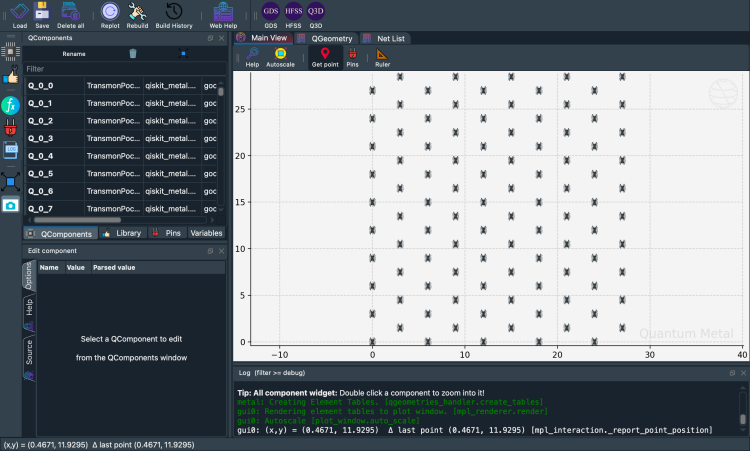Select component row Q_0_2

click(121, 121)
